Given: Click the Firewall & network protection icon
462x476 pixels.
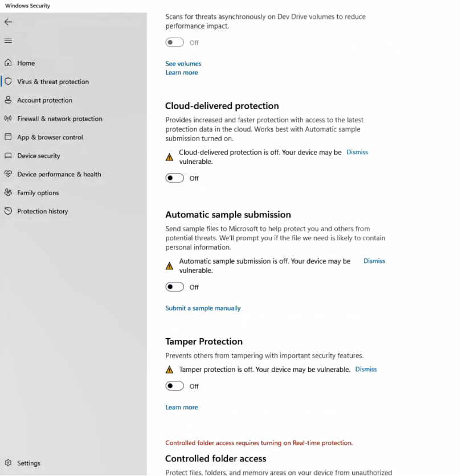Looking at the screenshot, I should tap(8, 118).
